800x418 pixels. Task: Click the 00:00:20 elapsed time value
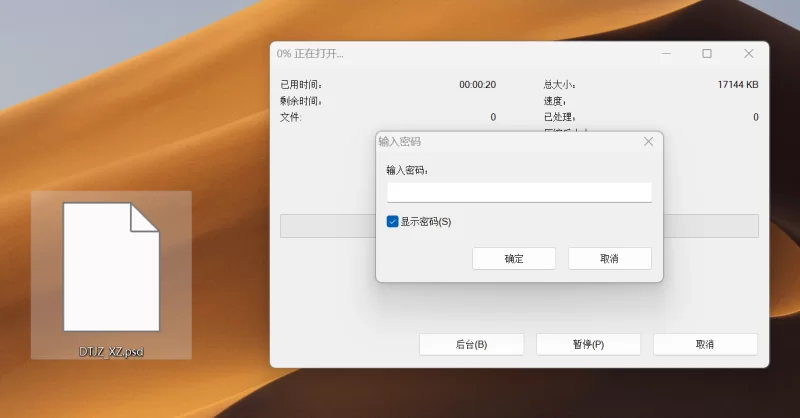pos(477,85)
